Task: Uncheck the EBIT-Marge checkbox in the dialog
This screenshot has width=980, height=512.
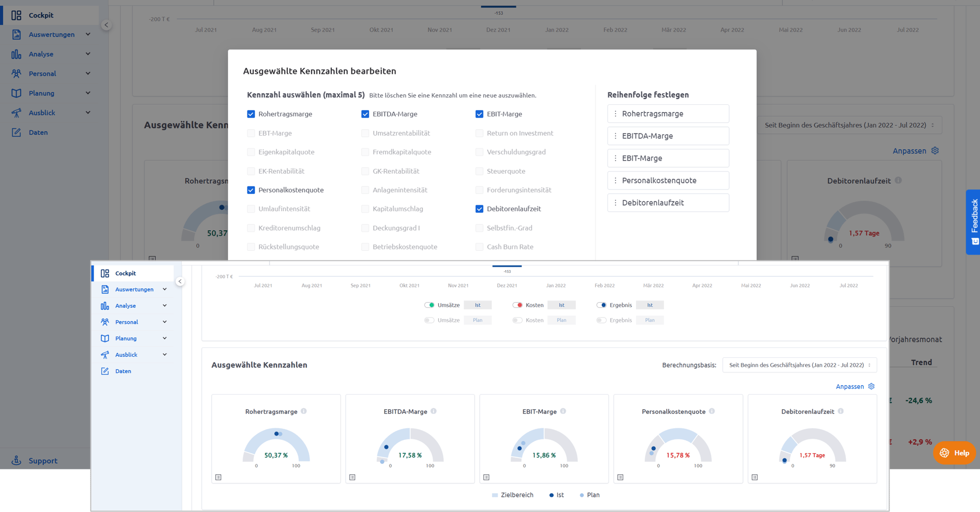Action: [x=479, y=114]
